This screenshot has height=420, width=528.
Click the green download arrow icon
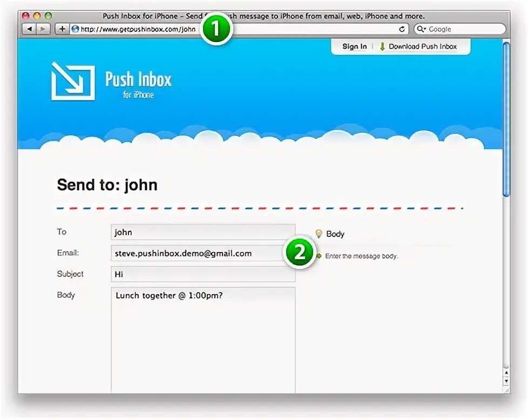pos(382,46)
